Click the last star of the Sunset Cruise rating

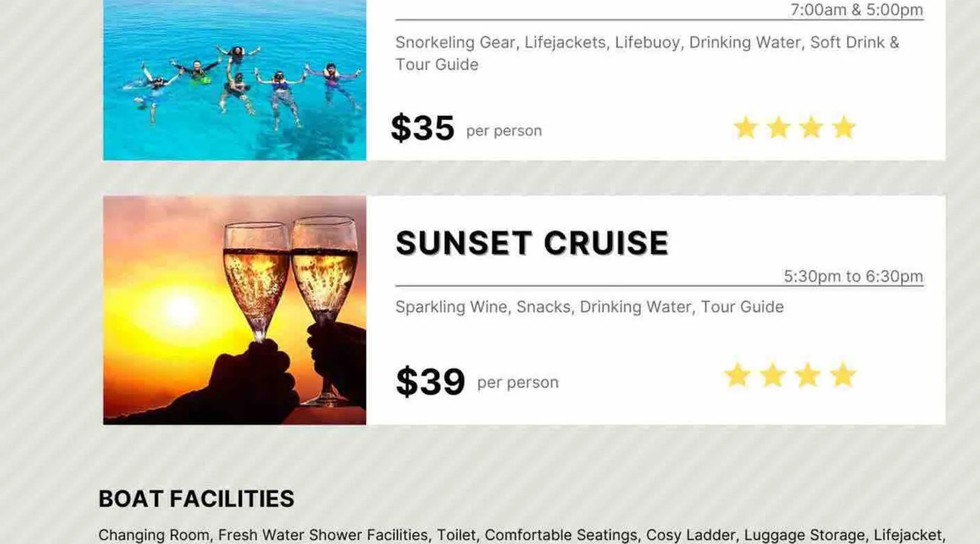point(843,375)
